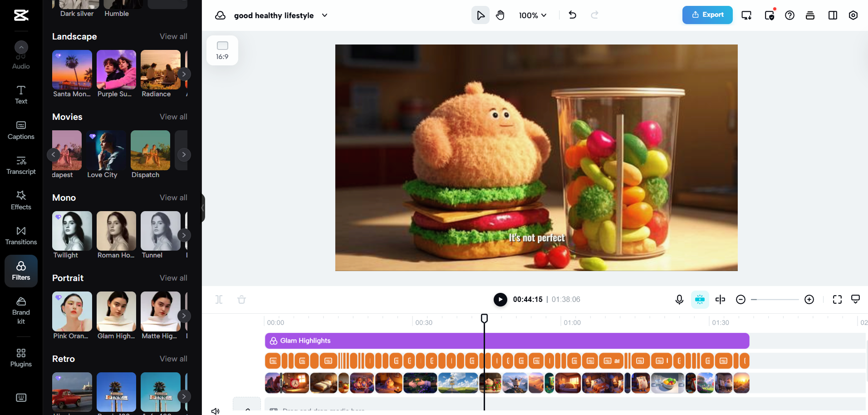This screenshot has height=415, width=868.
Task: Expand the track collapse chevron
Action: [x=247, y=409]
